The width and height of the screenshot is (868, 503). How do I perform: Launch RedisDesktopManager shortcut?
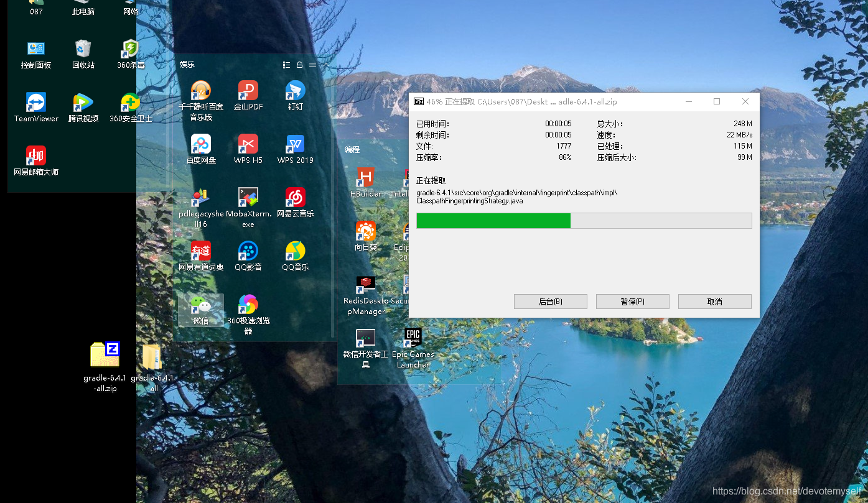pos(366,295)
